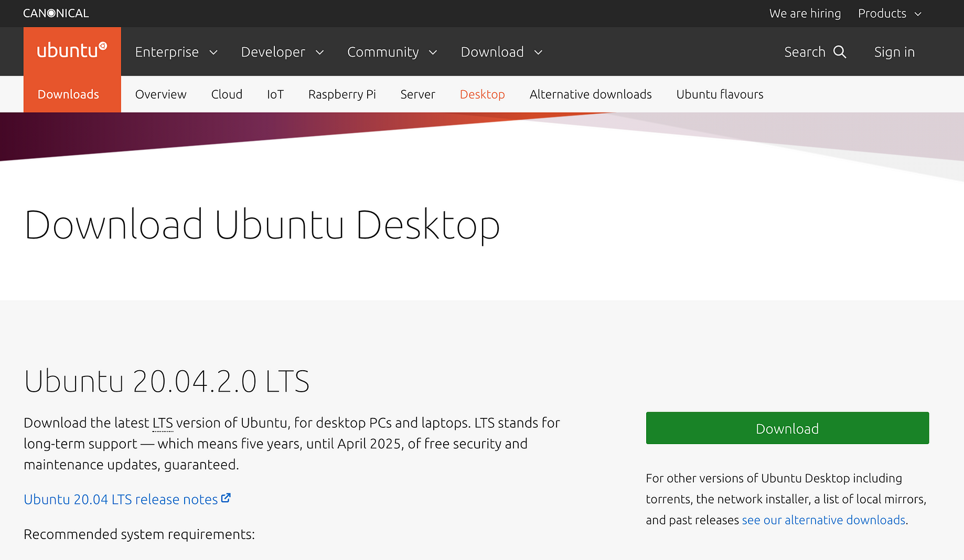Screen dimensions: 964x560
Task: Open the Alternative downloads tab
Action: 591,94
